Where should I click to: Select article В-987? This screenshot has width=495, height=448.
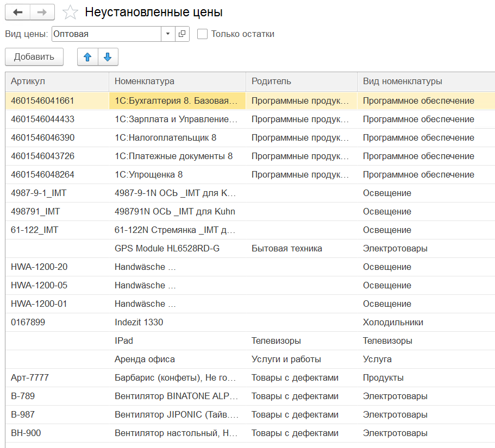[x=57, y=414]
